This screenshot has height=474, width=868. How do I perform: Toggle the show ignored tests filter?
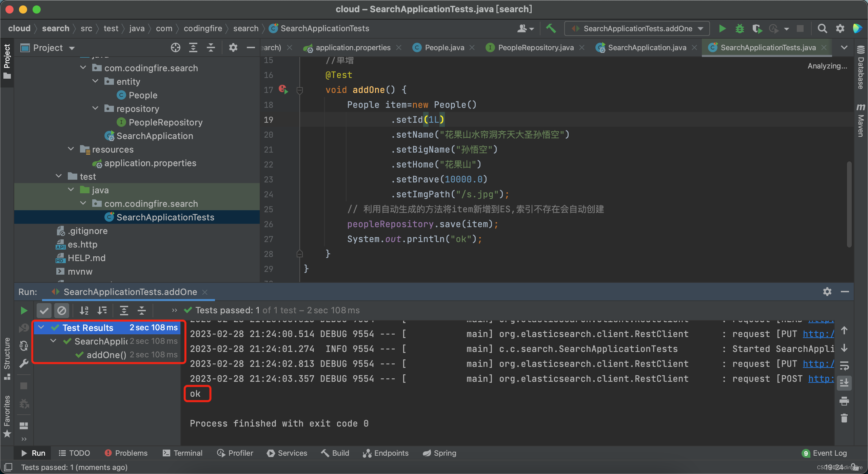click(63, 310)
